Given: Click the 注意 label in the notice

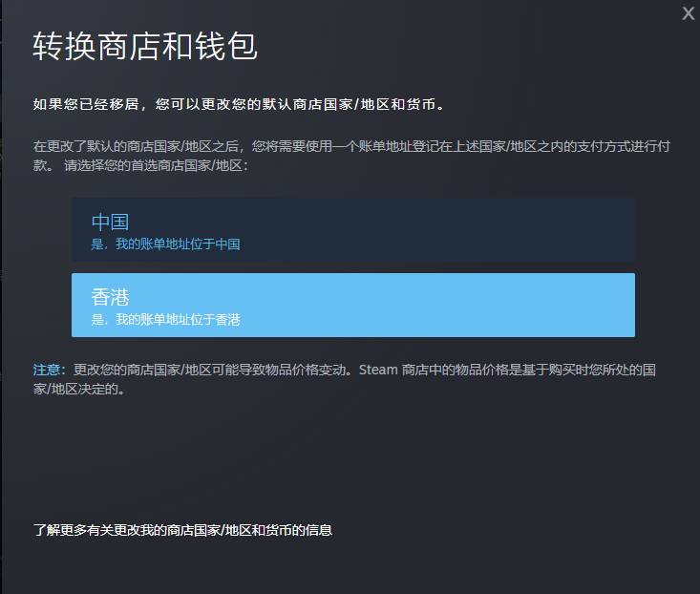Looking at the screenshot, I should pos(47,370).
